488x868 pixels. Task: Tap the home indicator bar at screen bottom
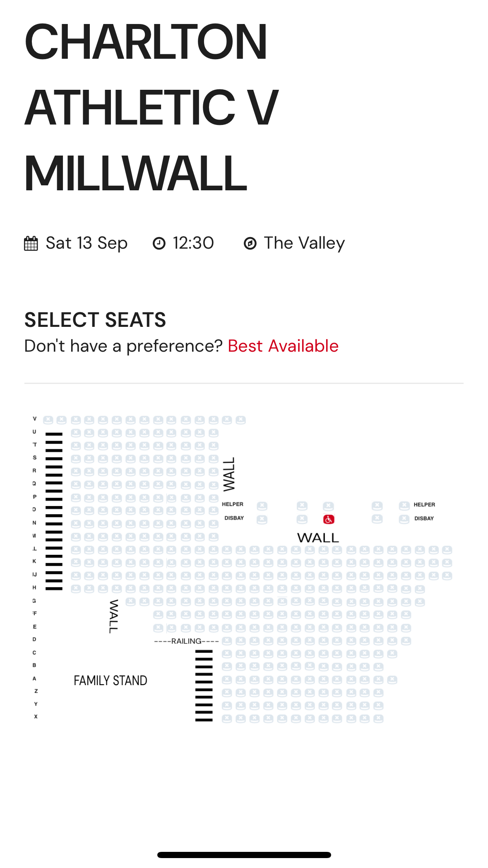[244, 855]
